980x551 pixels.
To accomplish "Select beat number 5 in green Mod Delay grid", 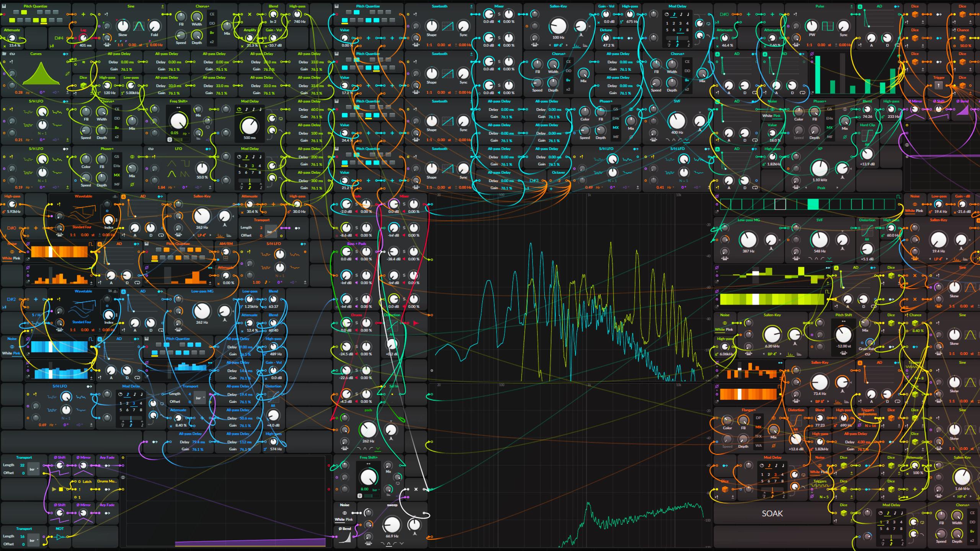I will pyautogui.click(x=240, y=173).
